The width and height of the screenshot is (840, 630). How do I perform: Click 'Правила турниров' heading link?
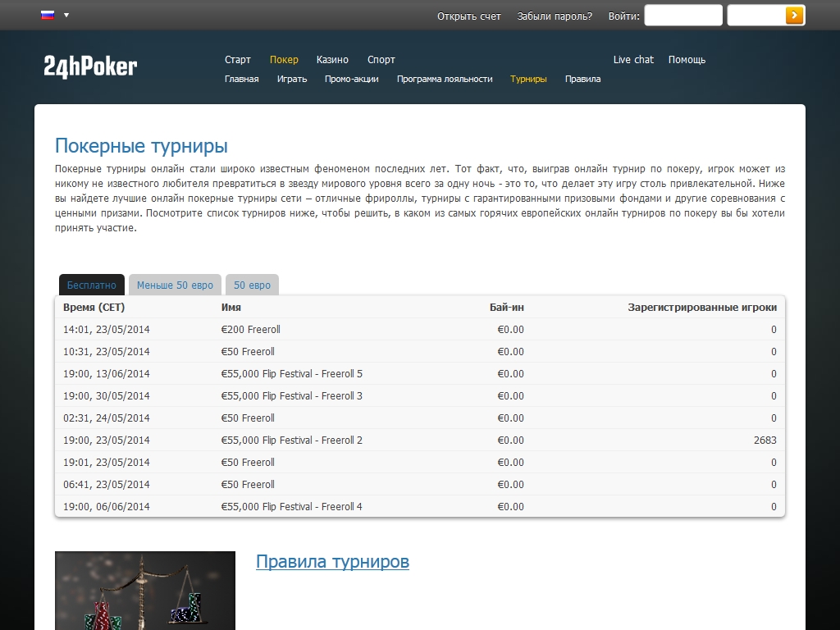coord(332,562)
